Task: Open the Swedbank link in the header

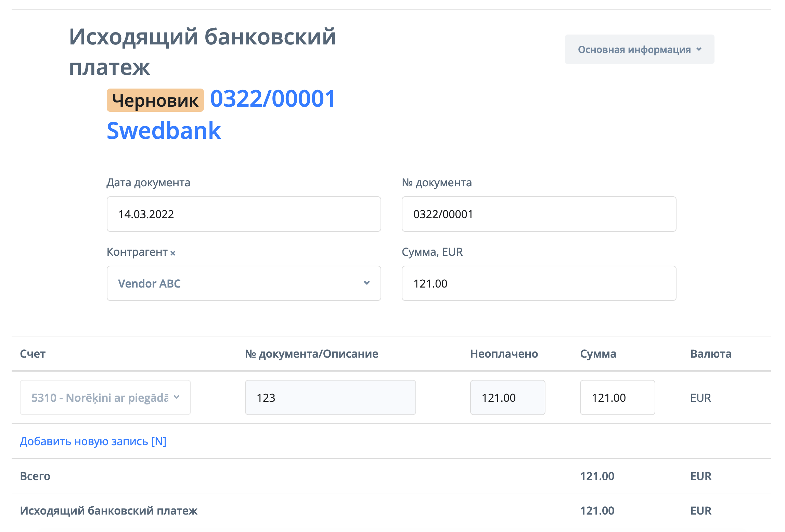Action: tap(164, 131)
